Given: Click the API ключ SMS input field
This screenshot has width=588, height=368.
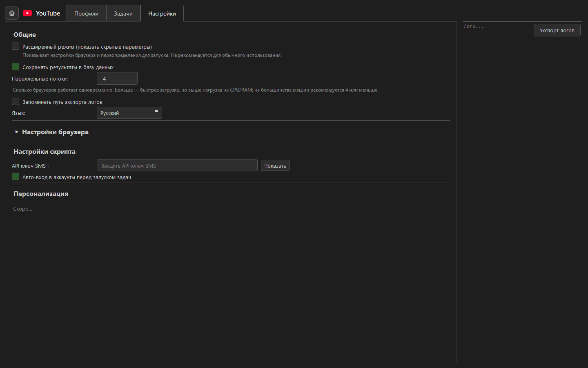Looking at the screenshot, I should click(177, 166).
